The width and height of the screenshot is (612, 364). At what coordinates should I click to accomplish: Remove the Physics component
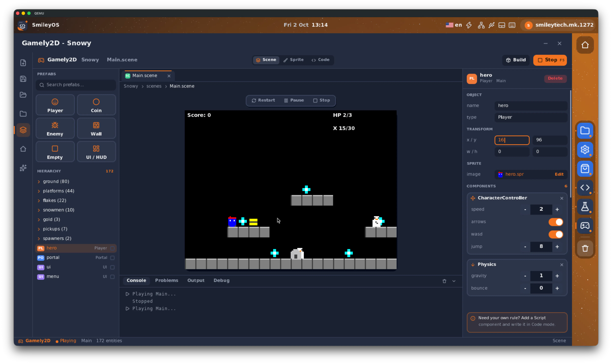(x=561, y=265)
